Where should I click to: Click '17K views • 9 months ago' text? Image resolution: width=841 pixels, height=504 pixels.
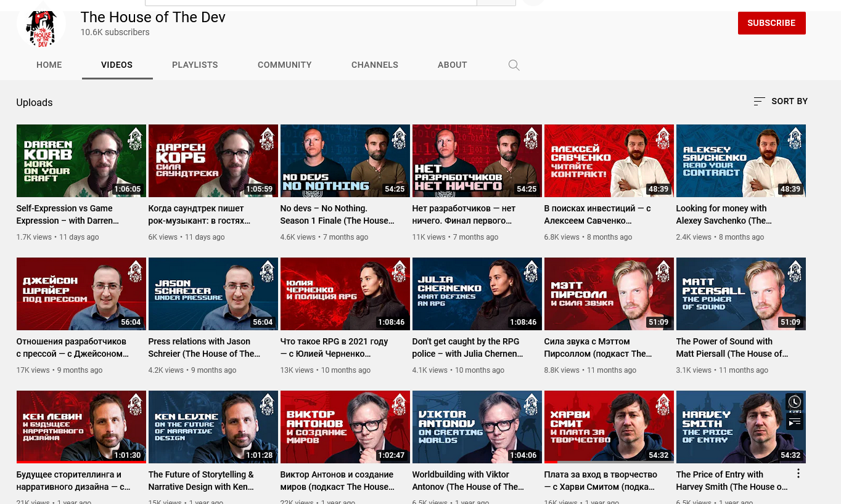(x=60, y=370)
